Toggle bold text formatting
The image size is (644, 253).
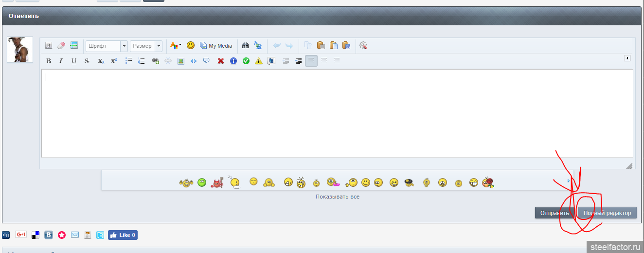coord(49,61)
